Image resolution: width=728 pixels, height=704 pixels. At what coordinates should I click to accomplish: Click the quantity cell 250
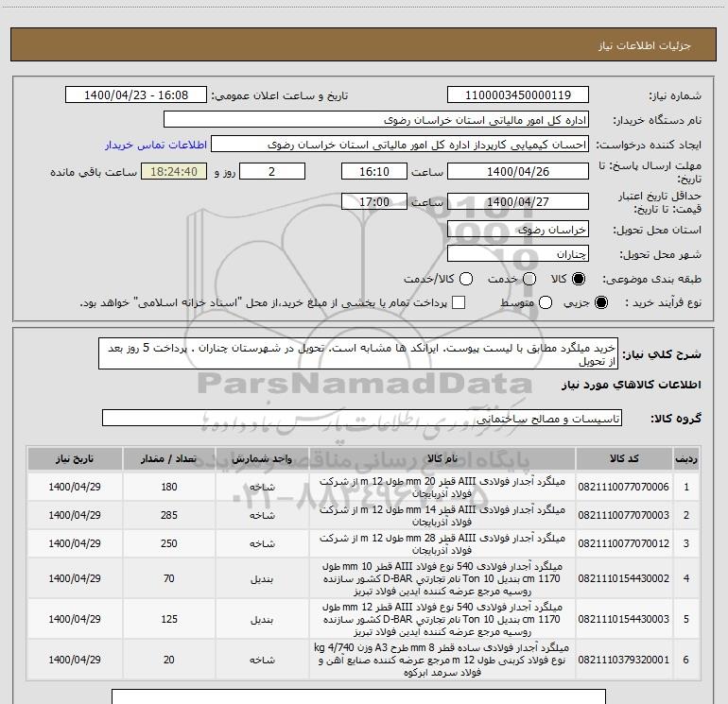(x=169, y=543)
